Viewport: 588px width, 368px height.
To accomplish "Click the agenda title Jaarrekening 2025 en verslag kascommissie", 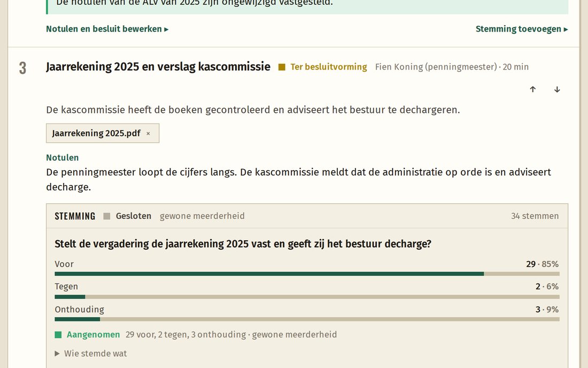I will [158, 67].
